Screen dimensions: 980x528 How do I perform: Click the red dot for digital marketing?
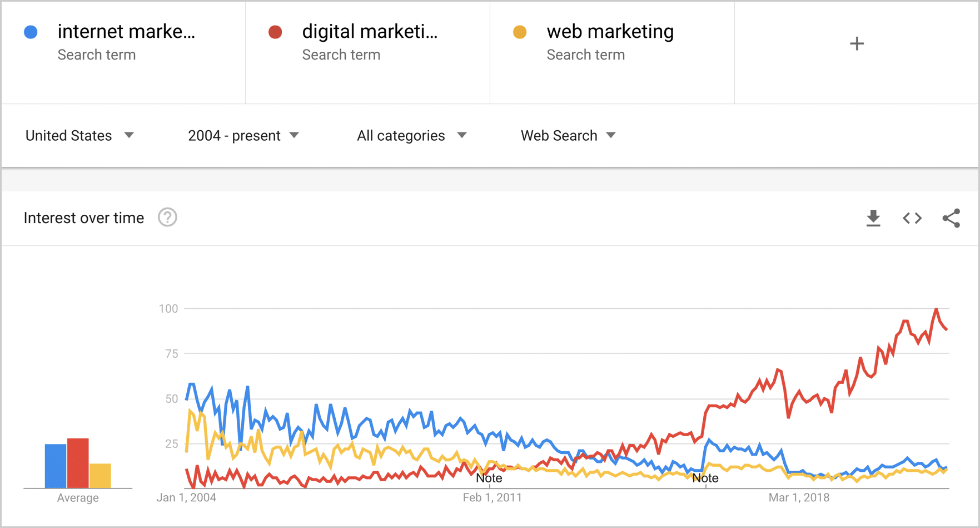(x=275, y=32)
